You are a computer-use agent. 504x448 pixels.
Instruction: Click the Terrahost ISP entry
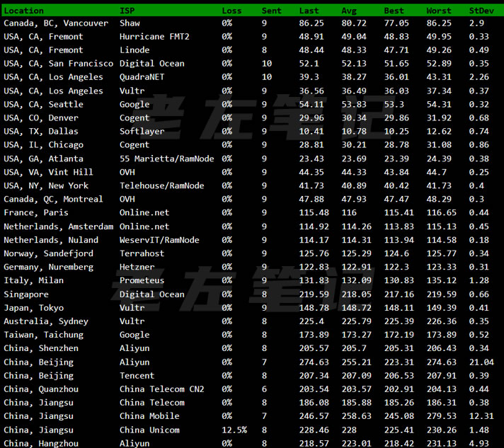142,253
